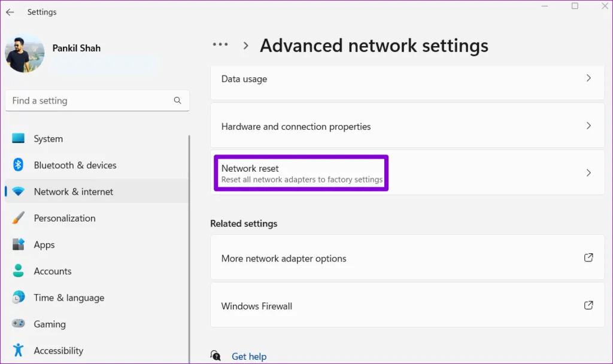613x364 pixels.
Task: Expand Network reset using its chevron
Action: 588,173
